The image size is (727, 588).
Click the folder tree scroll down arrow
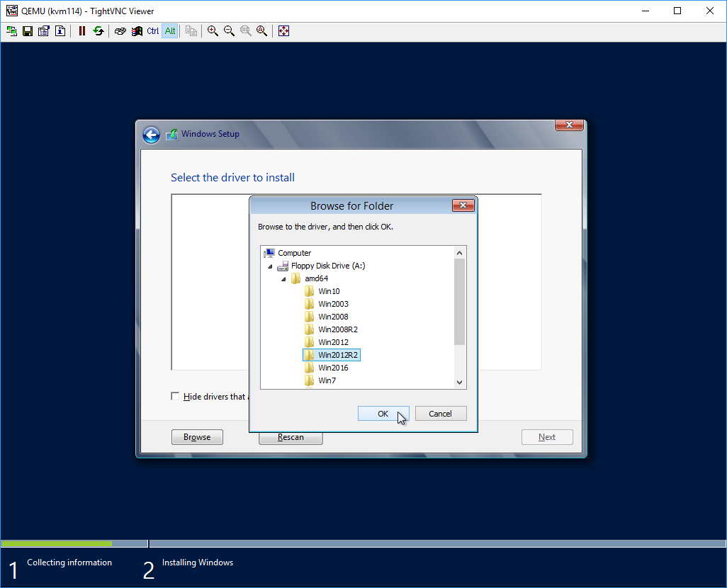point(459,383)
